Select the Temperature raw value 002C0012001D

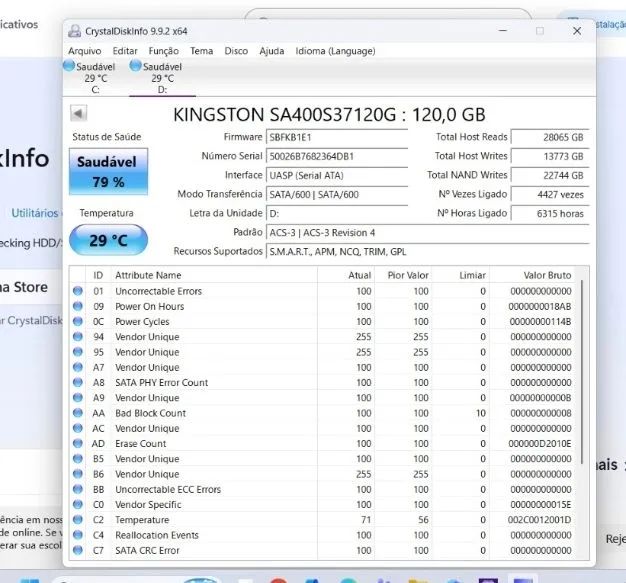coord(540,520)
